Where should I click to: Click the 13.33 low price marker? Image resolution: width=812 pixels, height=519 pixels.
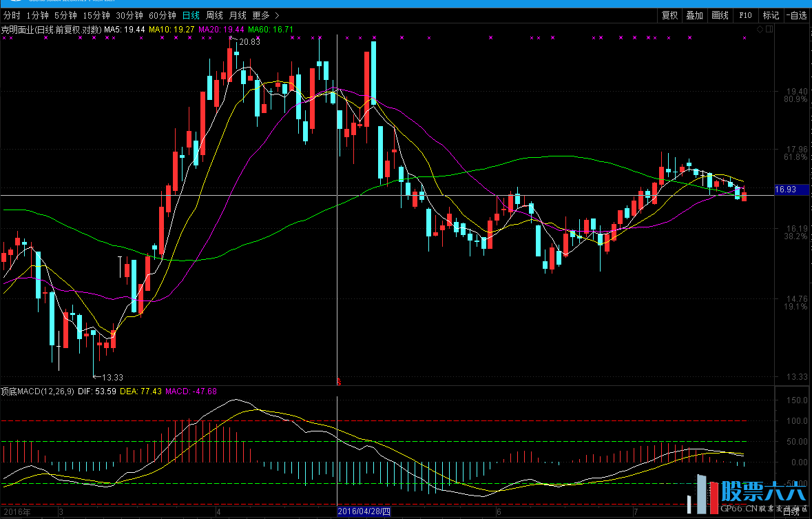click(112, 377)
